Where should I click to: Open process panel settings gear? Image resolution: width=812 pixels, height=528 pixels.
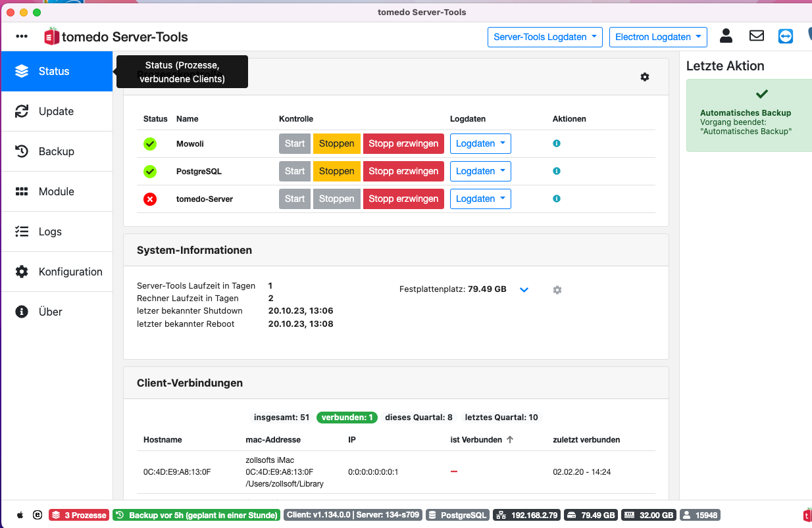click(x=645, y=77)
